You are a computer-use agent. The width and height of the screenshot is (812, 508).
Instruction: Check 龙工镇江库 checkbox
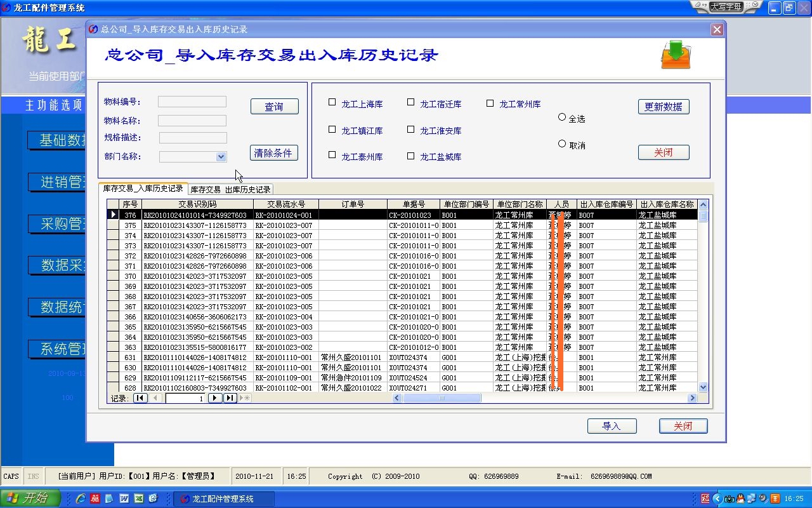332,129
